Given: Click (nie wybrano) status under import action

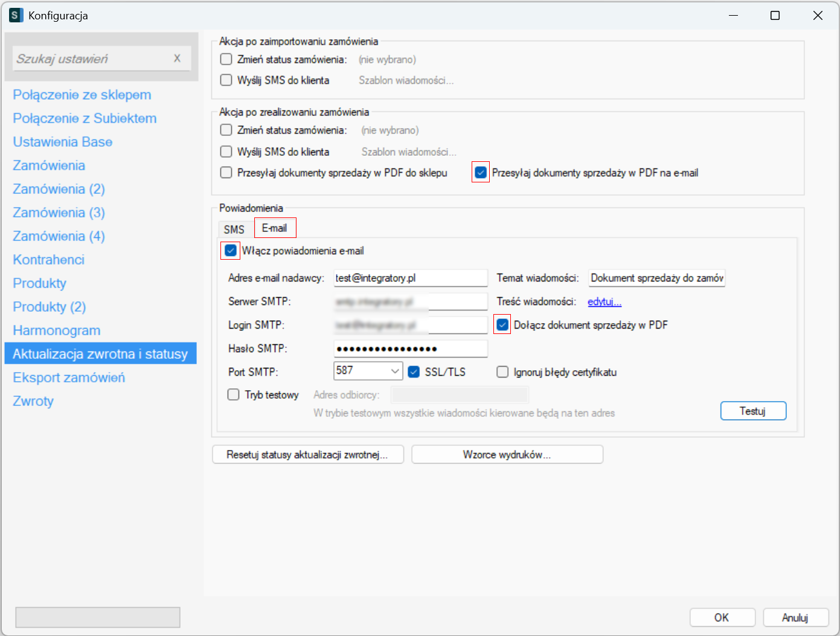Looking at the screenshot, I should (x=387, y=59).
